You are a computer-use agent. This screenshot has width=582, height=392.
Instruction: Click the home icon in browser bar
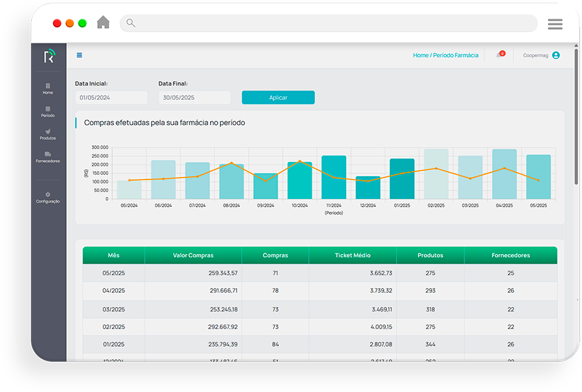click(x=103, y=23)
